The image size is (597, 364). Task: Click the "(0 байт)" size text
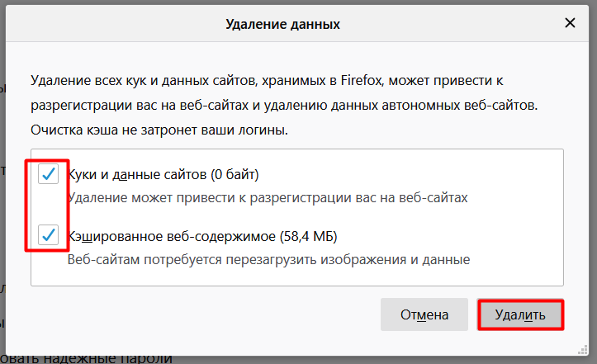(x=235, y=175)
